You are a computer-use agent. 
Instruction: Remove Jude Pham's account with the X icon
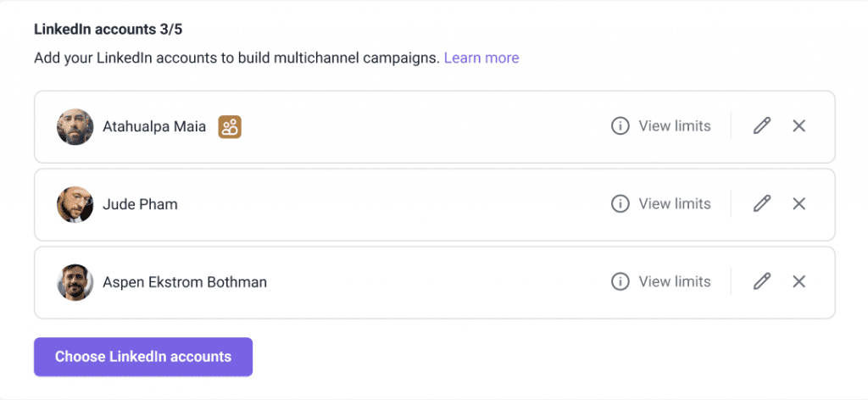pos(798,204)
